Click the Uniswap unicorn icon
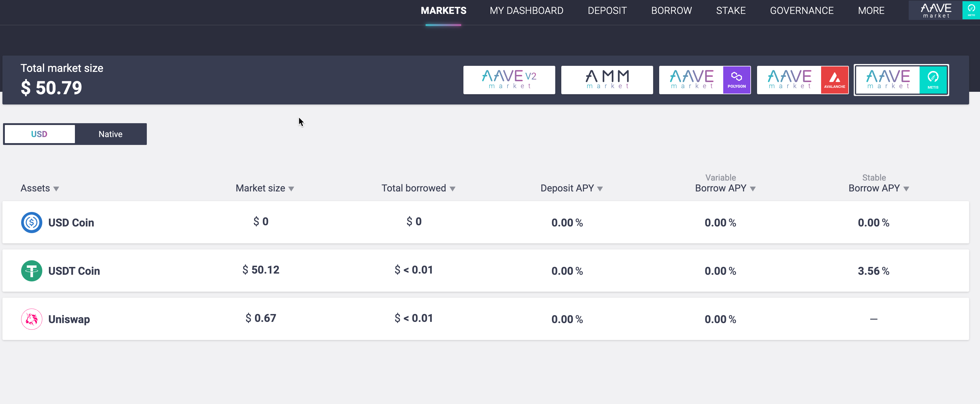980x404 pixels. [x=32, y=319]
